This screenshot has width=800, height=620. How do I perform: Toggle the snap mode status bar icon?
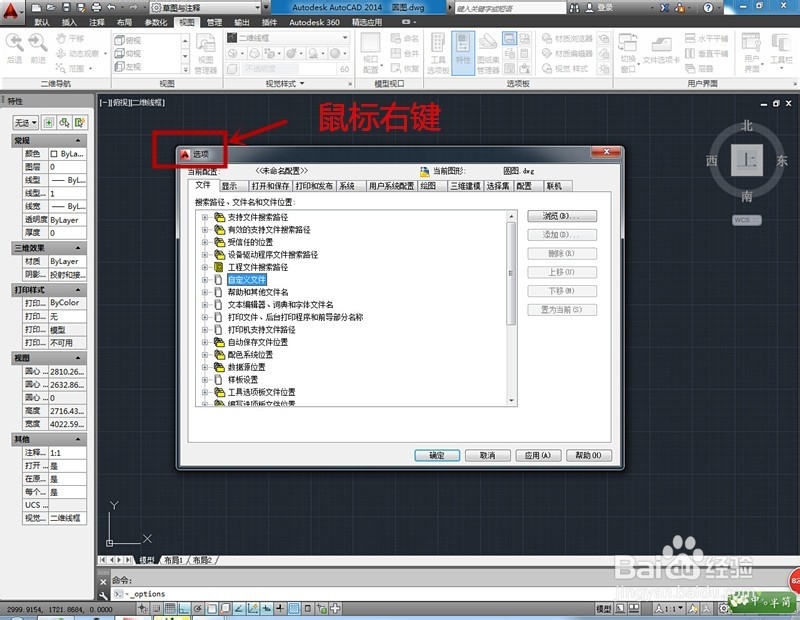tap(156, 608)
